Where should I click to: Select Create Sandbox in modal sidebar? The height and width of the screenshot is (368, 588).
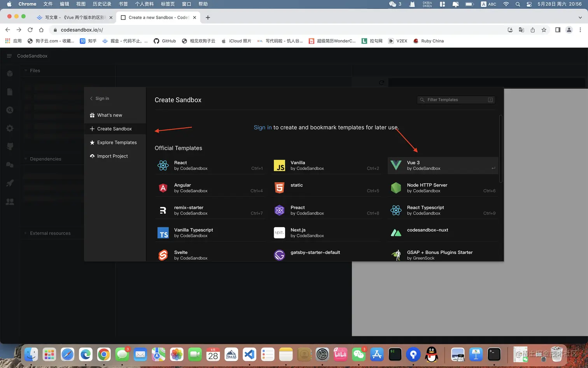115,129
